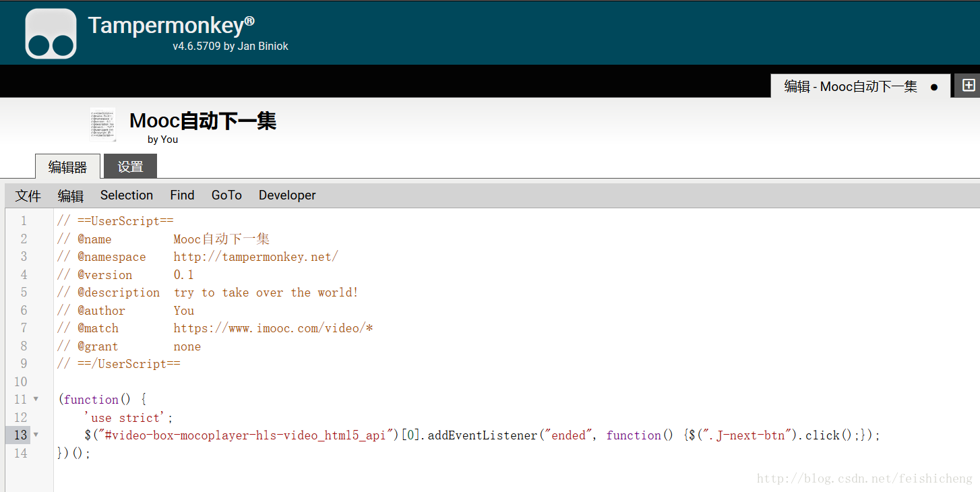The width and height of the screenshot is (980, 492).
Task: Click the script title Mooc自动下一集 heading
Action: [x=203, y=121]
